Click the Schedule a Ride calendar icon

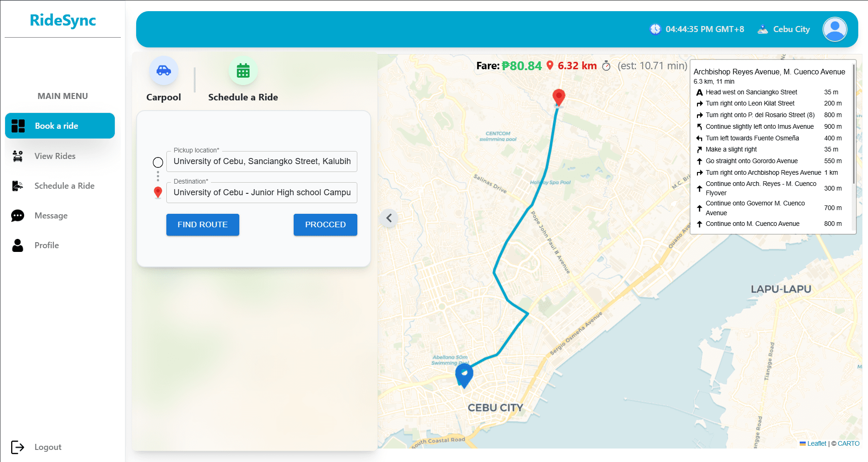click(243, 71)
